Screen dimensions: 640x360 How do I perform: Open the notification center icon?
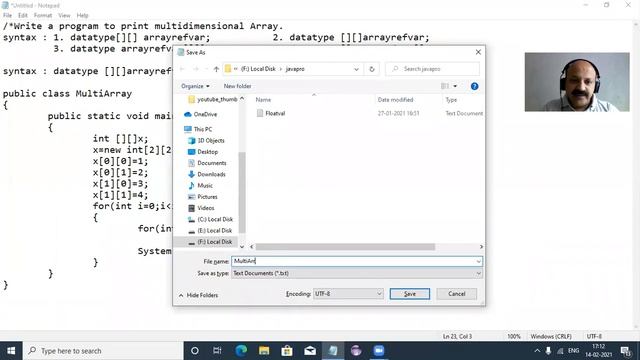pyautogui.click(x=625, y=351)
